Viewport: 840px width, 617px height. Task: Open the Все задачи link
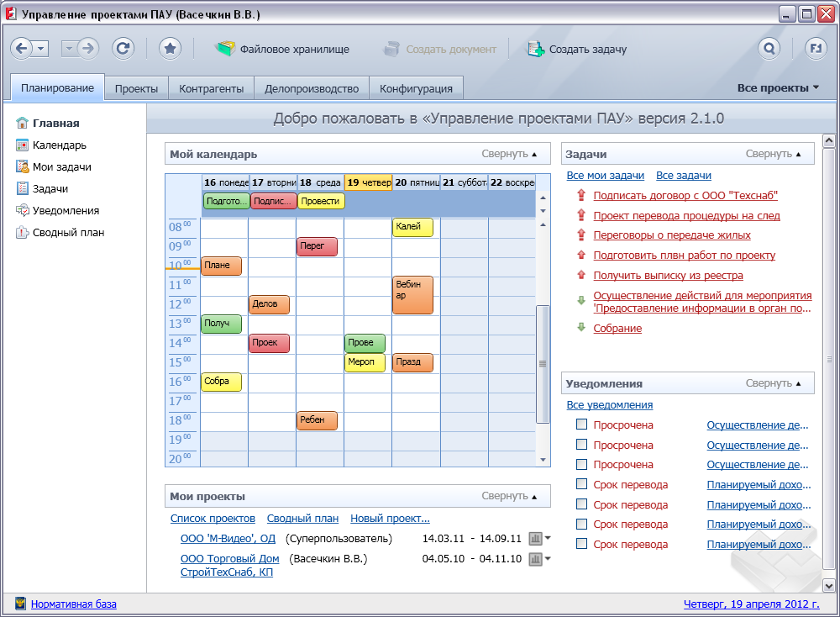684,176
